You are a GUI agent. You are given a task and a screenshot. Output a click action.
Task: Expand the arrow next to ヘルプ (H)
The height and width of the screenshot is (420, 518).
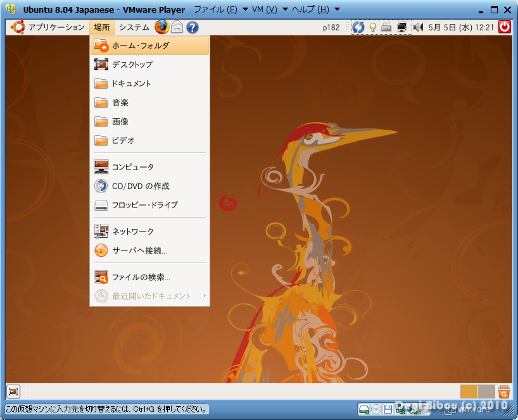pos(337,9)
